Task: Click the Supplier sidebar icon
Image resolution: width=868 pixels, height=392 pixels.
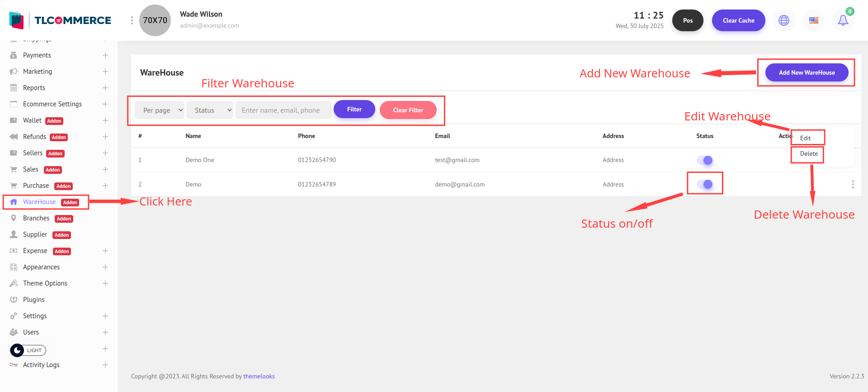Action: pyautogui.click(x=14, y=234)
